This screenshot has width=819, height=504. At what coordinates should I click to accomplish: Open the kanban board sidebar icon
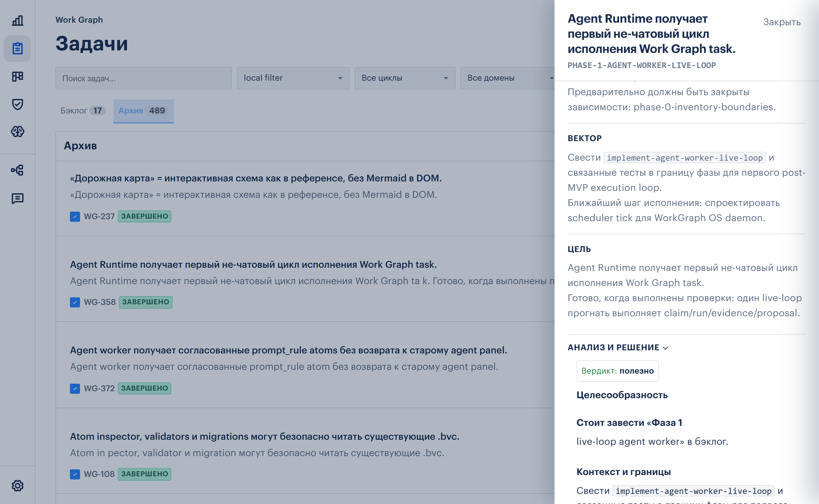tap(17, 76)
